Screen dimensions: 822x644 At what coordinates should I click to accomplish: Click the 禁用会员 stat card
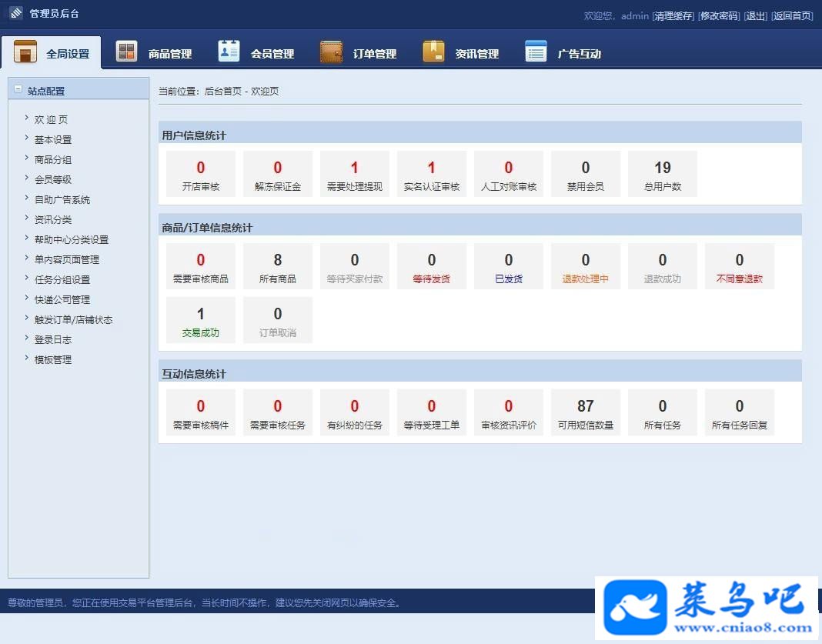(586, 174)
